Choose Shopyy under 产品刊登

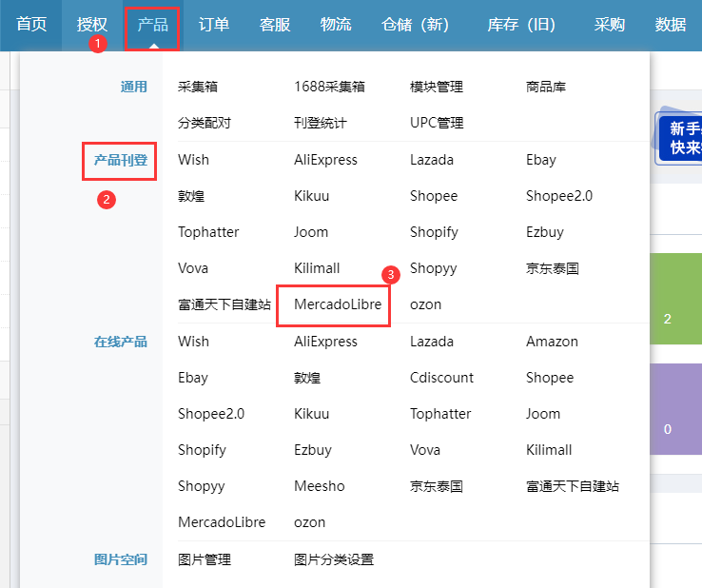click(x=434, y=268)
